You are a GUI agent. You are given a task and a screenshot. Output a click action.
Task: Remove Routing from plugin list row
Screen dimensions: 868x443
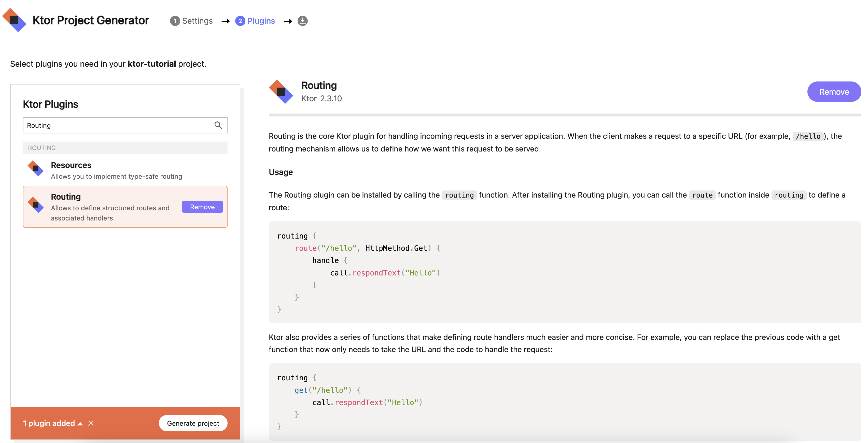pos(202,207)
